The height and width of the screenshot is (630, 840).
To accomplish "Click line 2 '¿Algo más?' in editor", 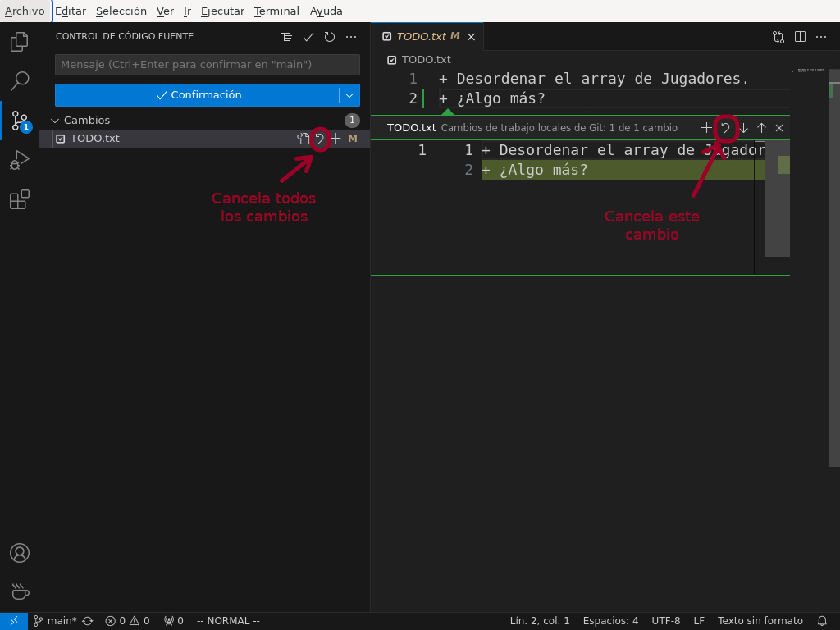I will 492,98.
